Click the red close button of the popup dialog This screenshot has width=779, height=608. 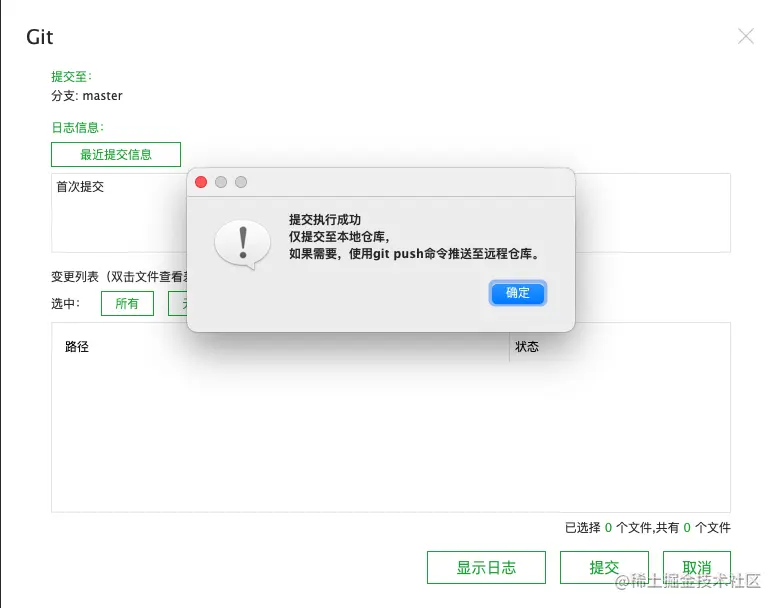(201, 182)
